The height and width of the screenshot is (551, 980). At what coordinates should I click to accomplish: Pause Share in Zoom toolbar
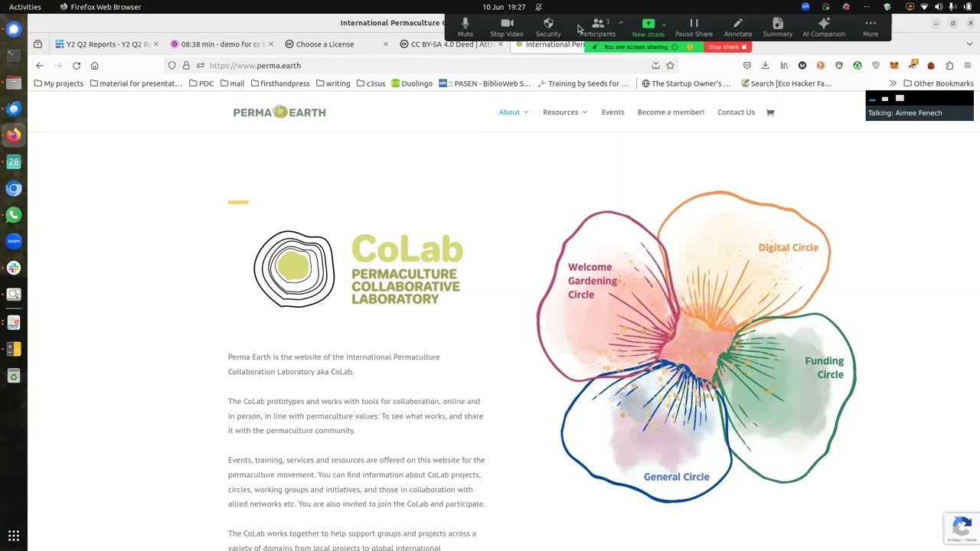pos(694,28)
